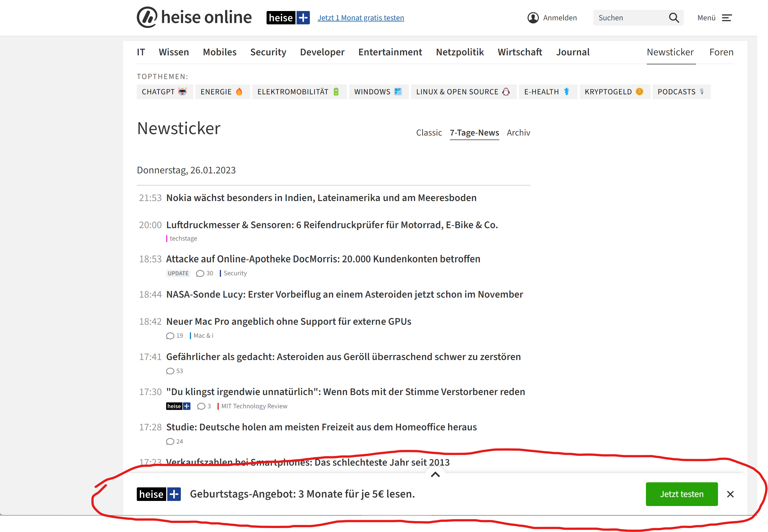
Task: Collapse the promo banner with the up chevron
Action: (435, 475)
